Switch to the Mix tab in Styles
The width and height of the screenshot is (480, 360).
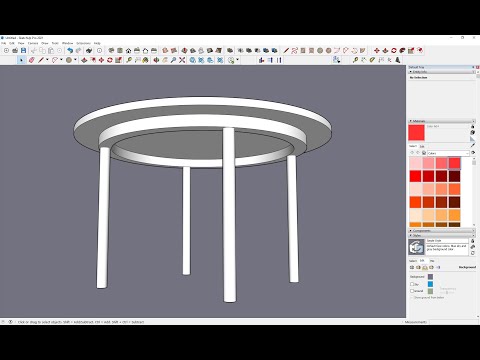click(432, 261)
